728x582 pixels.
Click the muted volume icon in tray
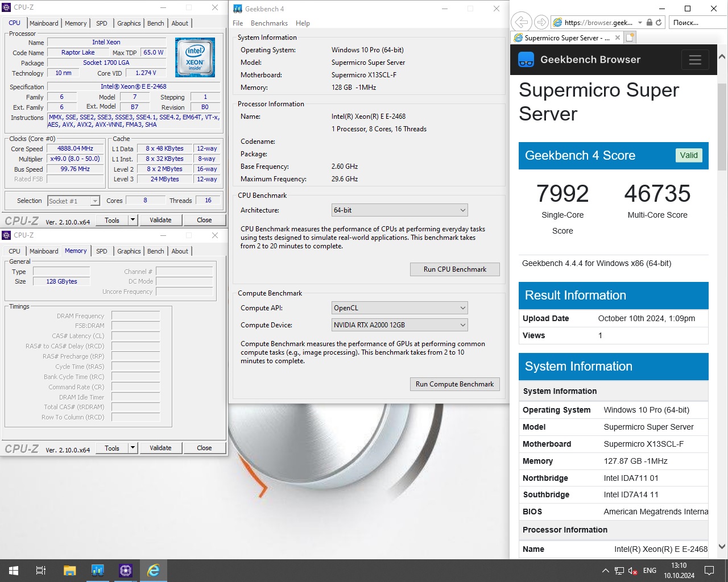(x=633, y=571)
